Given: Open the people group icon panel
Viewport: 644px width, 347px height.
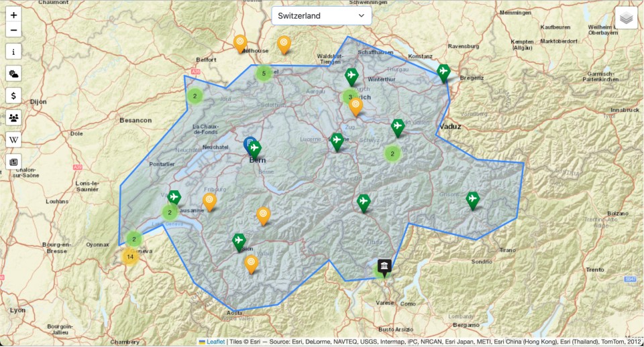Looking at the screenshot, I should (13, 118).
